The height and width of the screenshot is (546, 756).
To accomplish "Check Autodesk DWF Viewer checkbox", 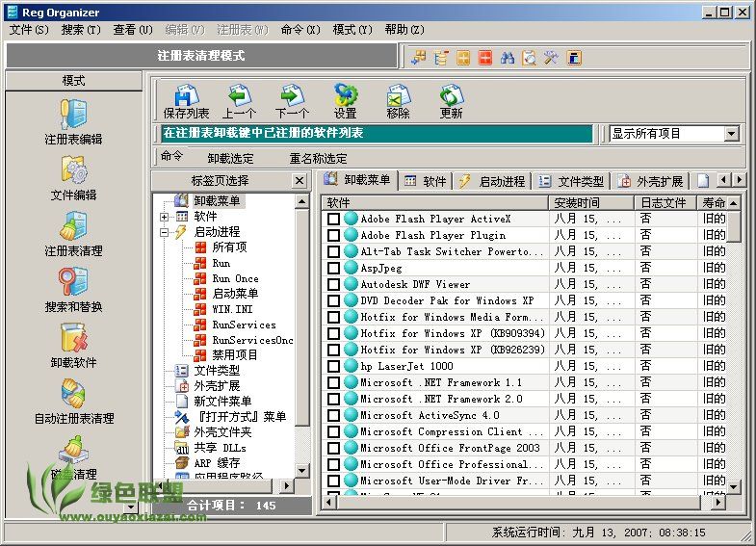I will [x=333, y=284].
